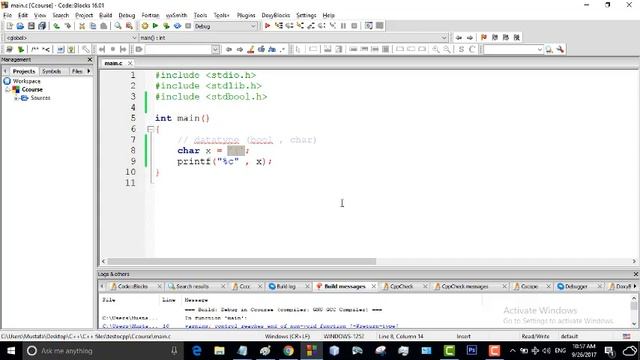Open the search text combo box dropdown
Viewport: 640px width, 360px height.
[216, 49]
